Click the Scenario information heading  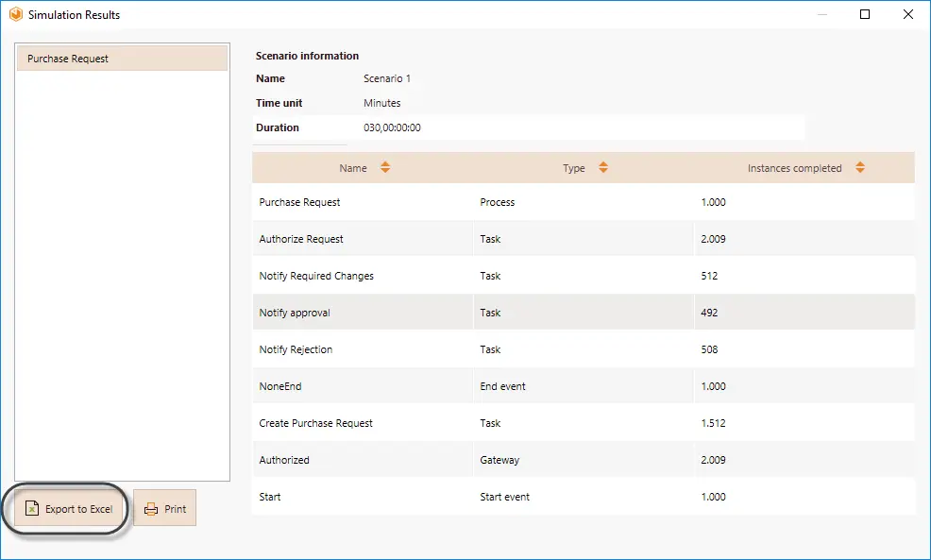coord(307,56)
